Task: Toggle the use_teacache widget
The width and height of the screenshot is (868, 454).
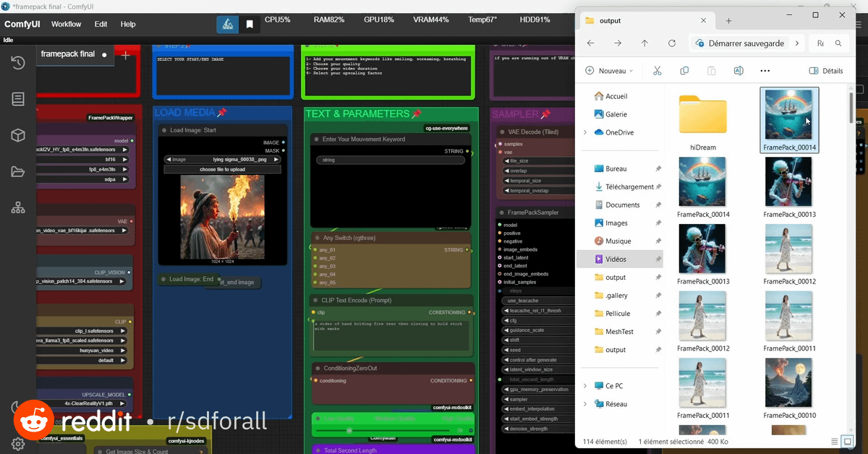Action: click(538, 300)
